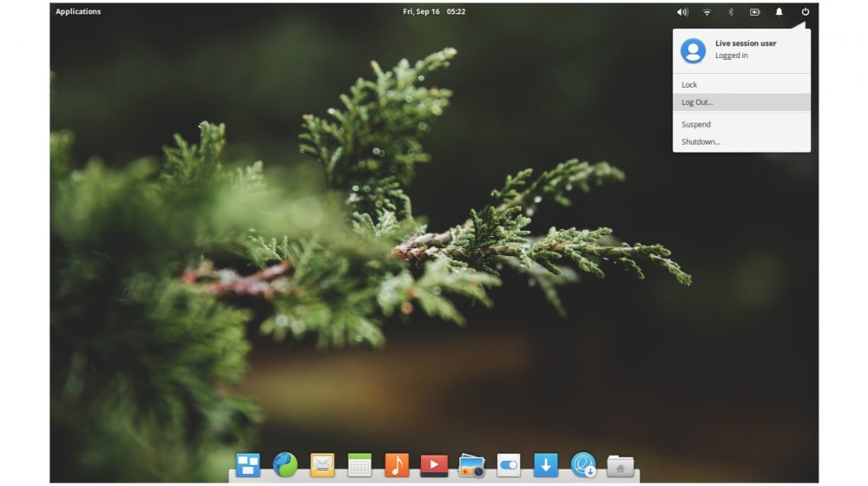Open the Mail app in the dock
Viewport: 868px width, 486px height.
322,465
